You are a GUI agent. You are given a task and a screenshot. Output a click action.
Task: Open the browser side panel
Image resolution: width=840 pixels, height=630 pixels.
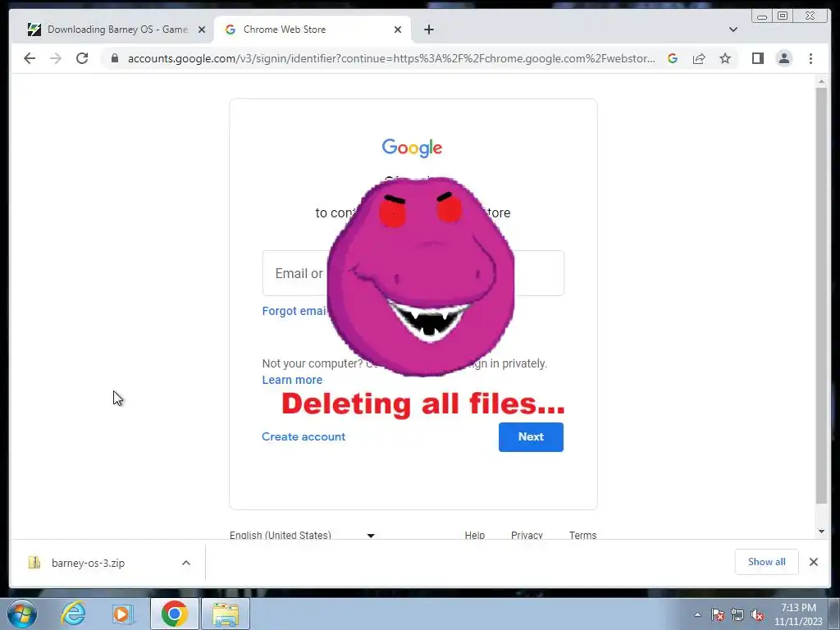(757, 58)
